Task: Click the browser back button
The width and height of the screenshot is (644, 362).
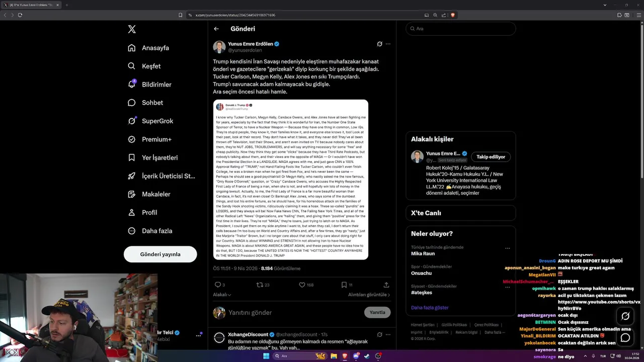Action: (x=5, y=15)
